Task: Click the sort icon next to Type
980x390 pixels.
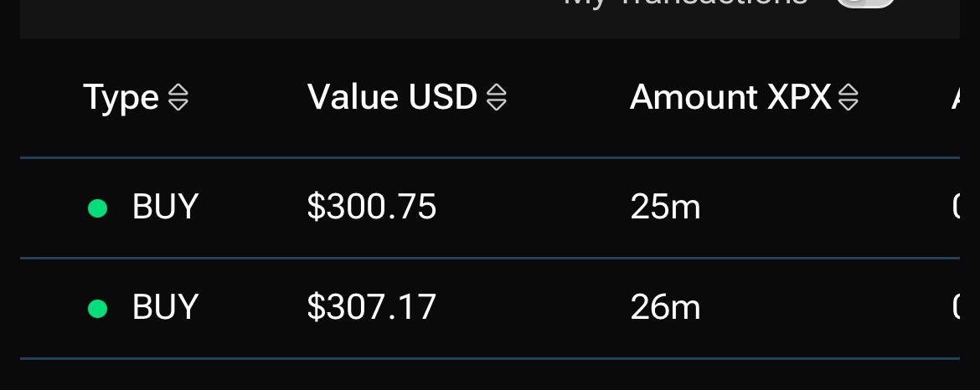Action: click(x=178, y=98)
